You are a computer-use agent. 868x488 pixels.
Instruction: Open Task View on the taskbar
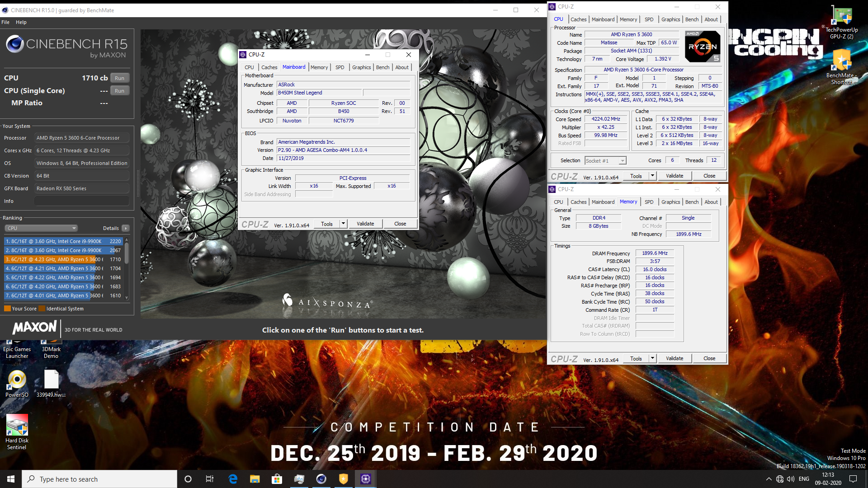(x=210, y=479)
